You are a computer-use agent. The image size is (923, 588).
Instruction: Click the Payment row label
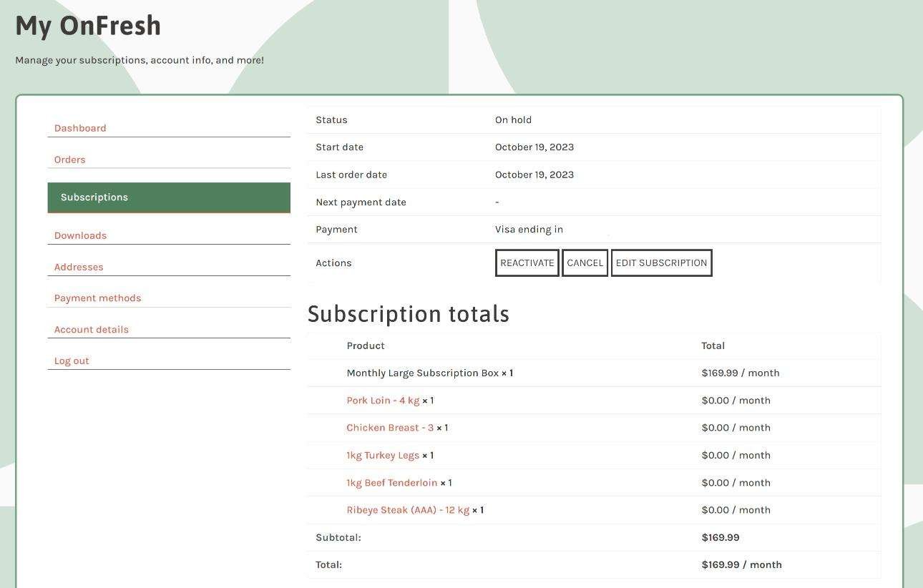(x=336, y=230)
